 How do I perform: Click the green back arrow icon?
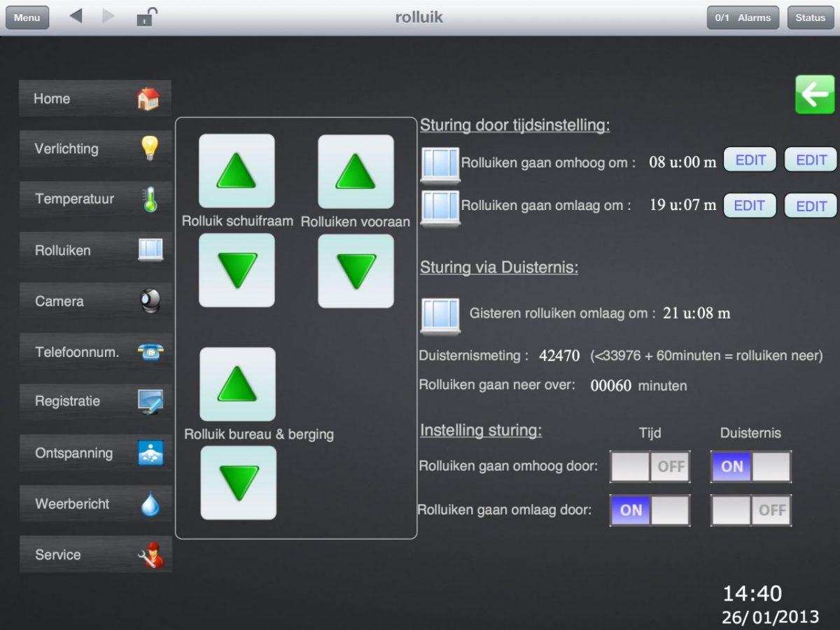[815, 94]
